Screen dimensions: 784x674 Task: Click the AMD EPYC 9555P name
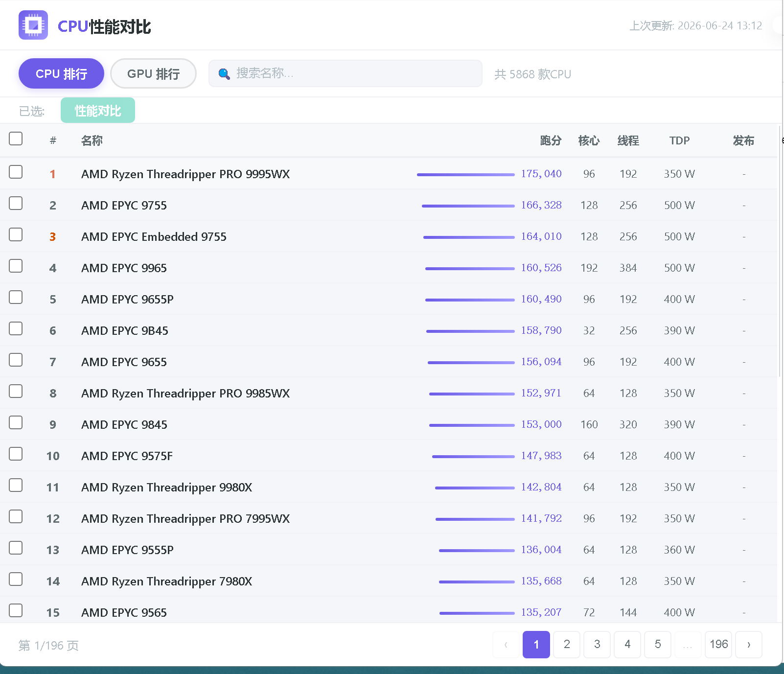[127, 550]
